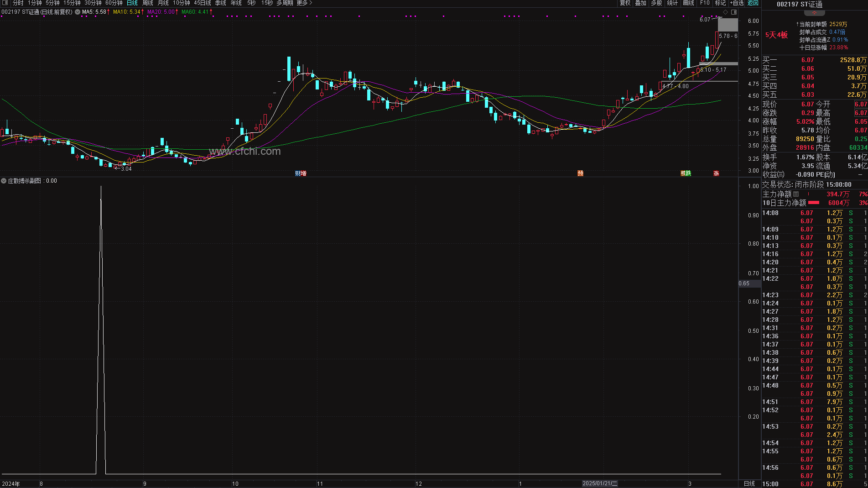The height and width of the screenshot is (488, 868).
Task: Click the 涨幅 value 5.02%
Action: [x=806, y=121]
